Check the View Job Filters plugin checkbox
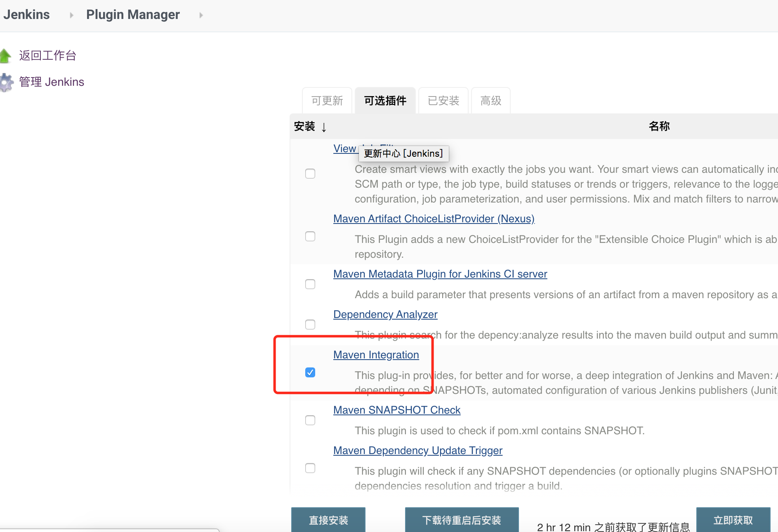The height and width of the screenshot is (532, 778). [310, 174]
